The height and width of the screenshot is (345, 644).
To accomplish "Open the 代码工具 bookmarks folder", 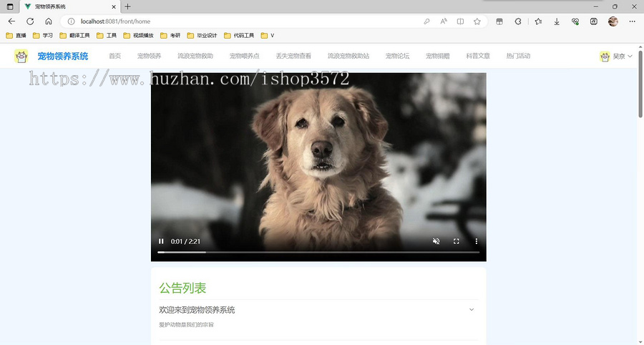I will point(239,36).
